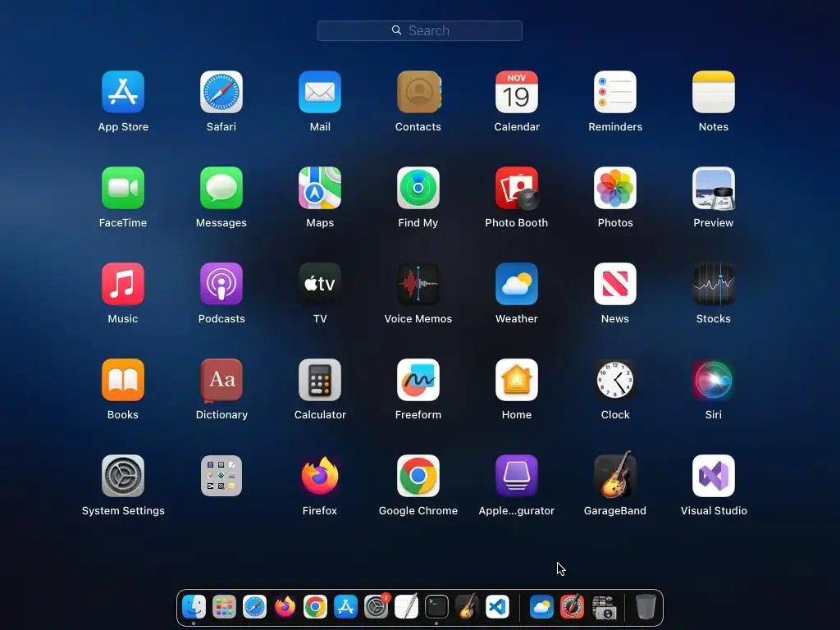The image size is (840, 630).
Task: Open Weather from the Dock
Action: point(541,607)
